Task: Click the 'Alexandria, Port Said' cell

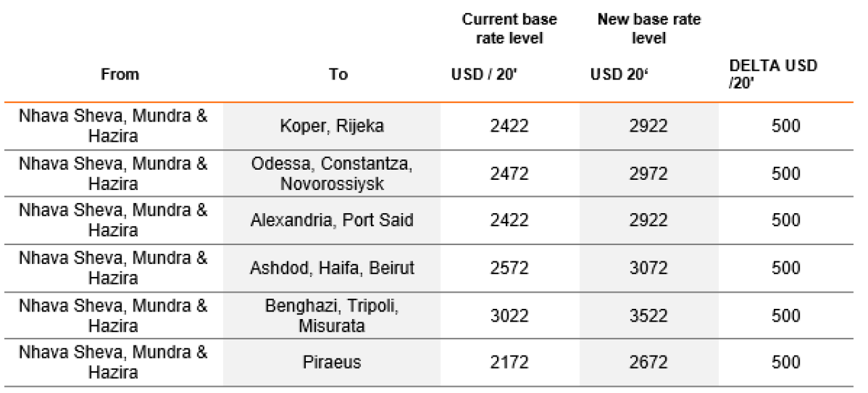Action: coord(332,221)
